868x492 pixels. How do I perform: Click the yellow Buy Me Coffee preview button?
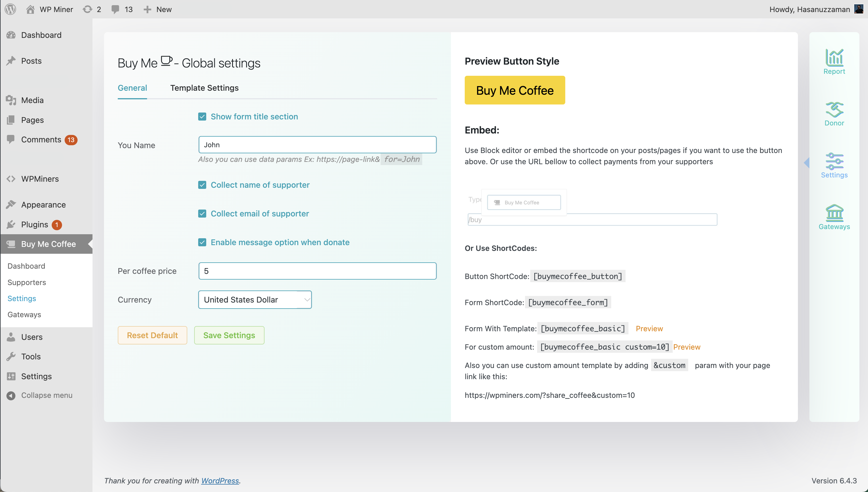point(515,90)
